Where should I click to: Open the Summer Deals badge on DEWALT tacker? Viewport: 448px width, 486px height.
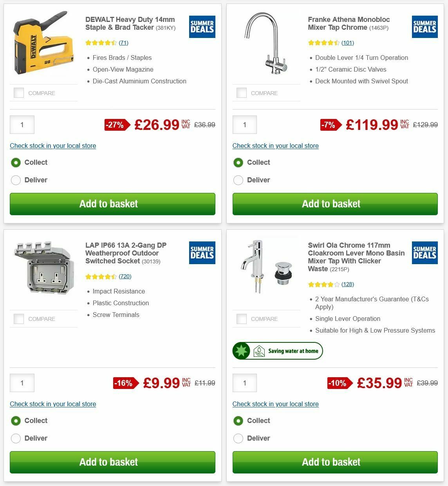[x=202, y=27]
